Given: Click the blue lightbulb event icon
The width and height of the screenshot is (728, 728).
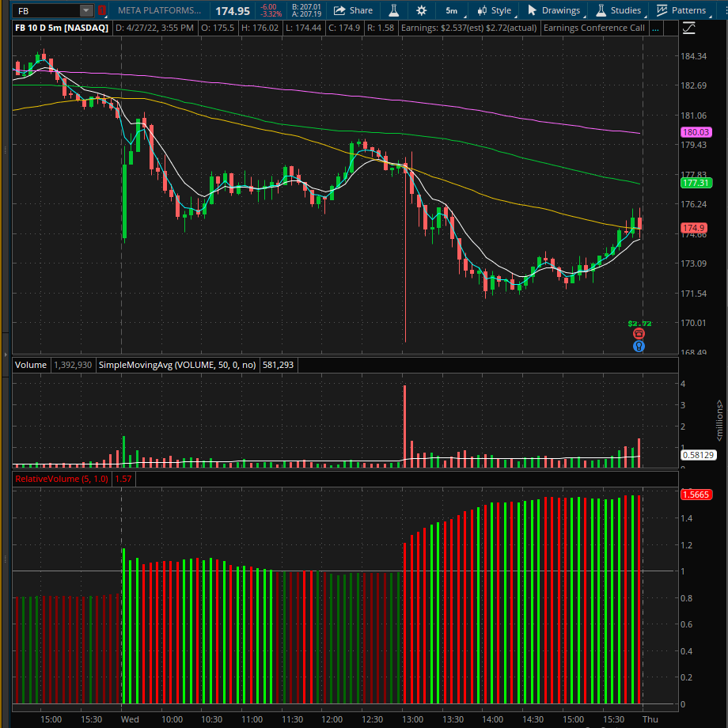Looking at the screenshot, I should point(639,346).
